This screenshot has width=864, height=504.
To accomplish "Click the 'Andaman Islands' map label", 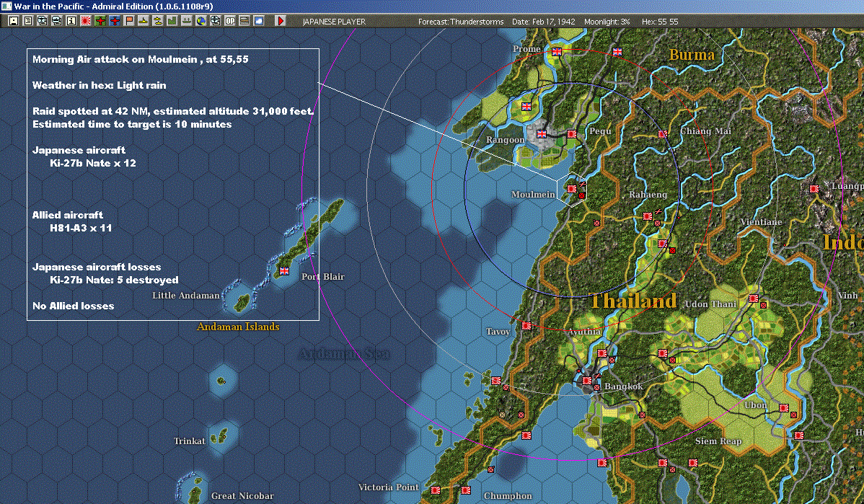I will pos(238,327).
